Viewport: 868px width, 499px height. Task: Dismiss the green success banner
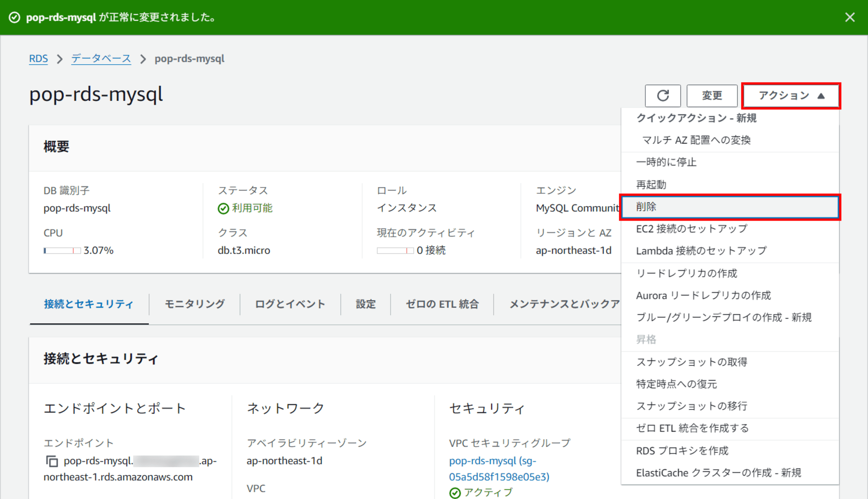(850, 17)
